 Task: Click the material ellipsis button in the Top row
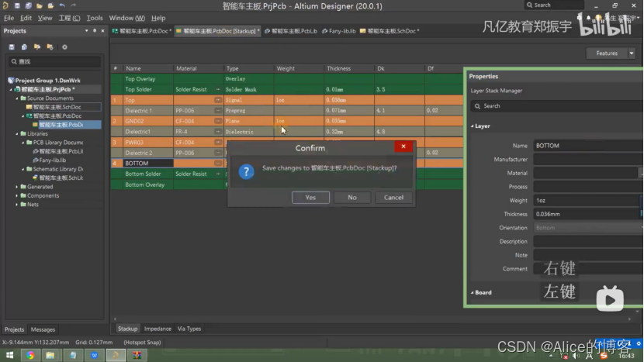point(218,100)
